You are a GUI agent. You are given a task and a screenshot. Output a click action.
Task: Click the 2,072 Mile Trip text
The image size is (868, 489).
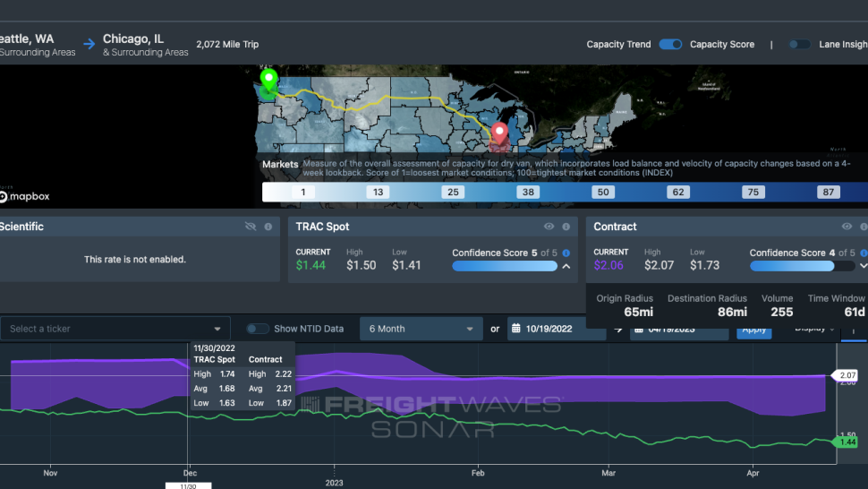(x=227, y=44)
